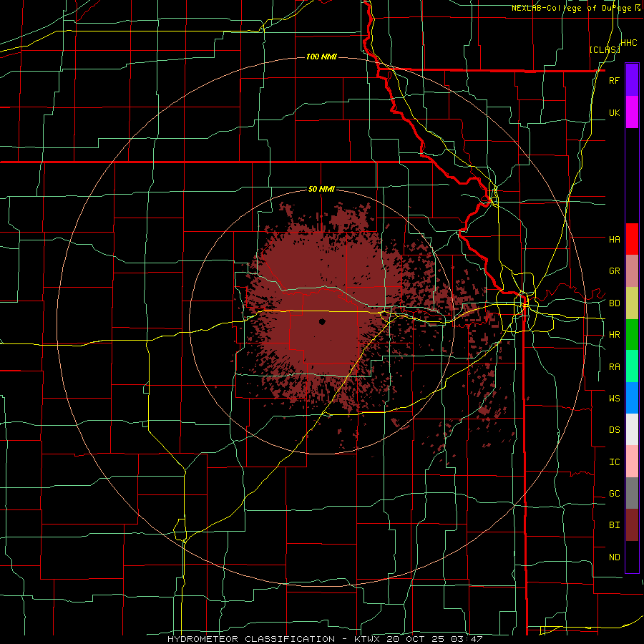Click the BI legend label
The width and height of the screenshot is (644, 644).
(614, 525)
